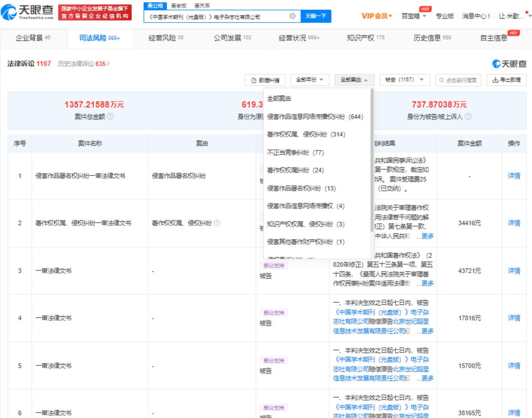Viewport: 532px width, 418px height.
Task: Click case name 侵害作品署名权纠纷一审法律文书
Action: coord(80,176)
